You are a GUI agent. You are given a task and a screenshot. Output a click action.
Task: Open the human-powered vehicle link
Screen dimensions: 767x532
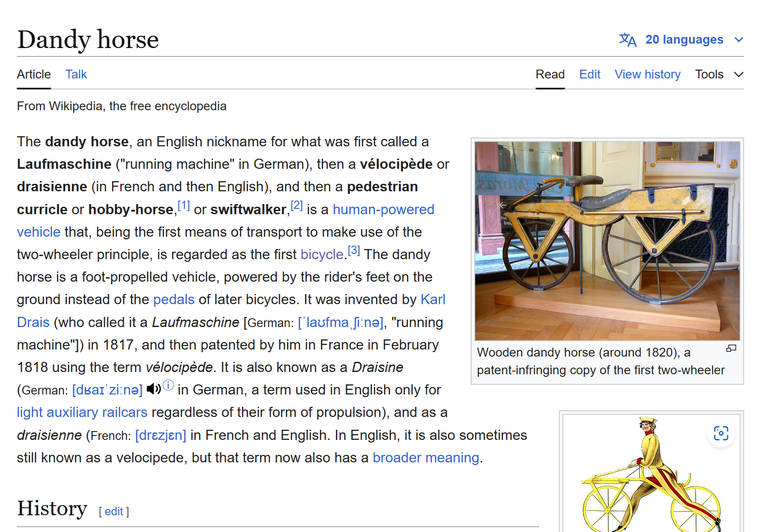[383, 209]
